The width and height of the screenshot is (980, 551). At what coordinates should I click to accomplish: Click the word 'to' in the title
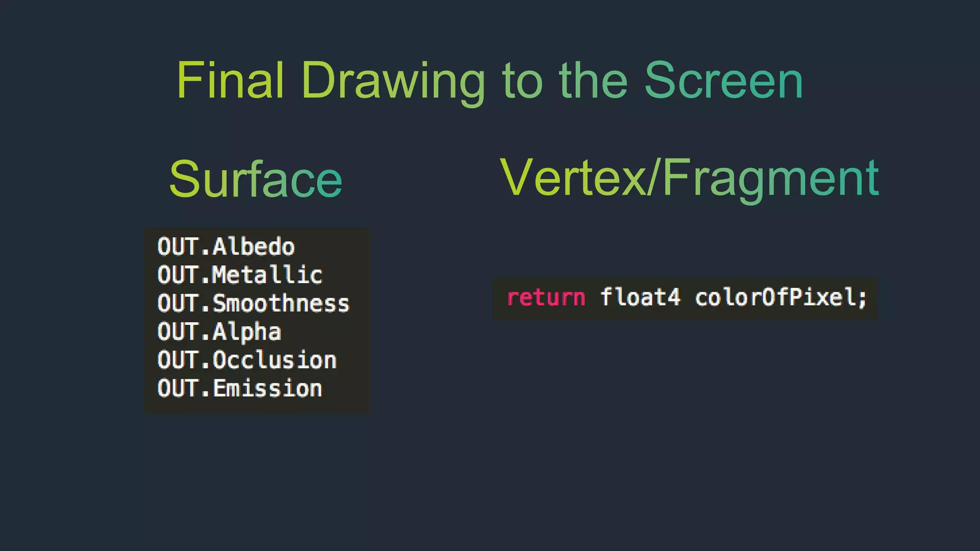(x=523, y=81)
